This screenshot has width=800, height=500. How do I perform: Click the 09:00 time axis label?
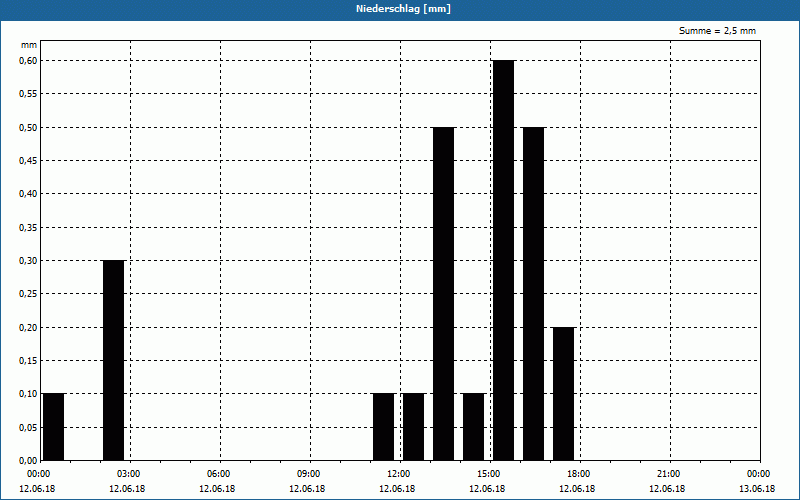point(309,474)
